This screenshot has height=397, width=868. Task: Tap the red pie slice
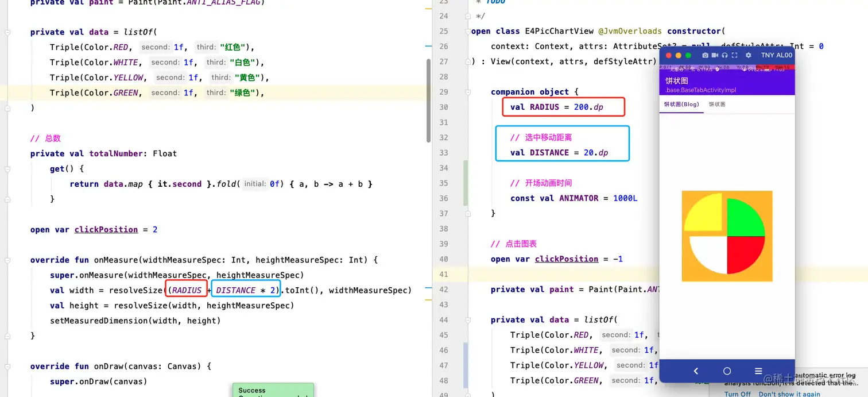click(742, 251)
